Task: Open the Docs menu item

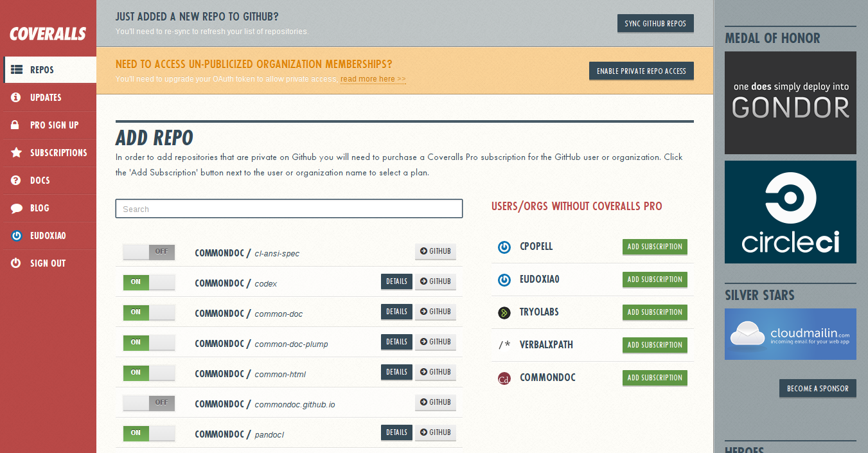Action: [48, 180]
